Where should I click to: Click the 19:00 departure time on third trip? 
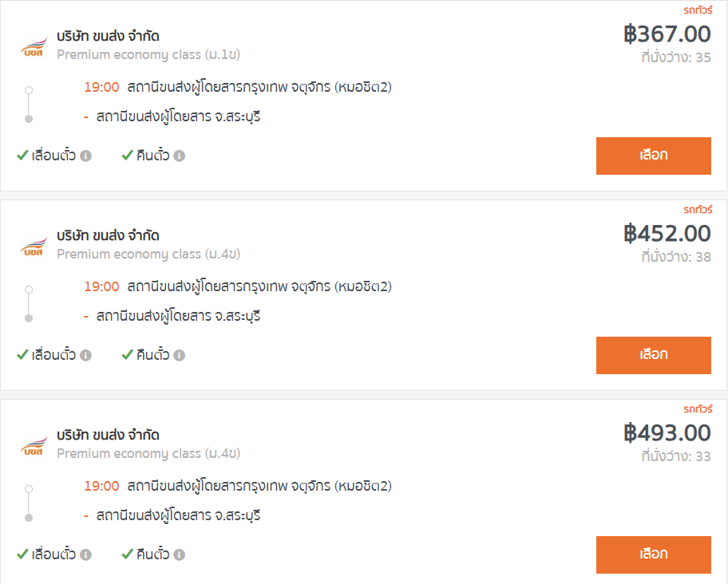coord(101,486)
